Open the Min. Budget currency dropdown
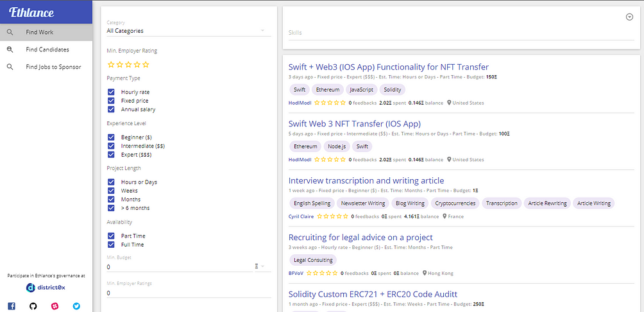Viewport: 644px width, 312px height. pos(263,267)
